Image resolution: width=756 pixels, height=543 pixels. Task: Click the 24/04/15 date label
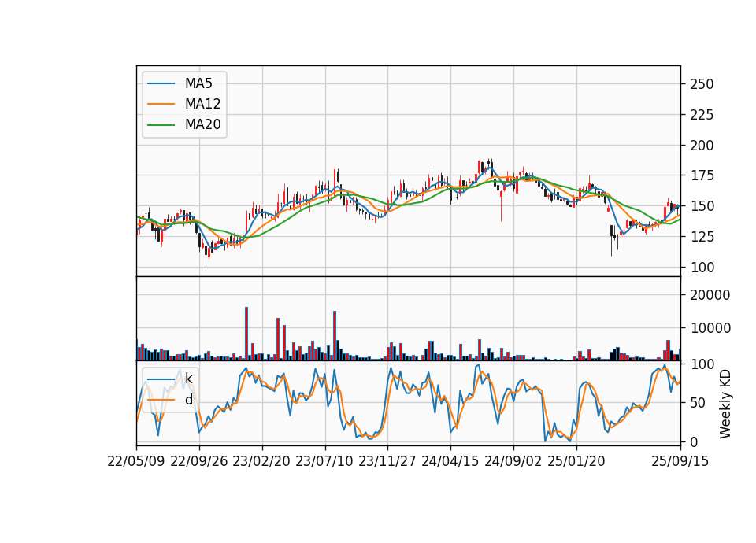(x=450, y=461)
